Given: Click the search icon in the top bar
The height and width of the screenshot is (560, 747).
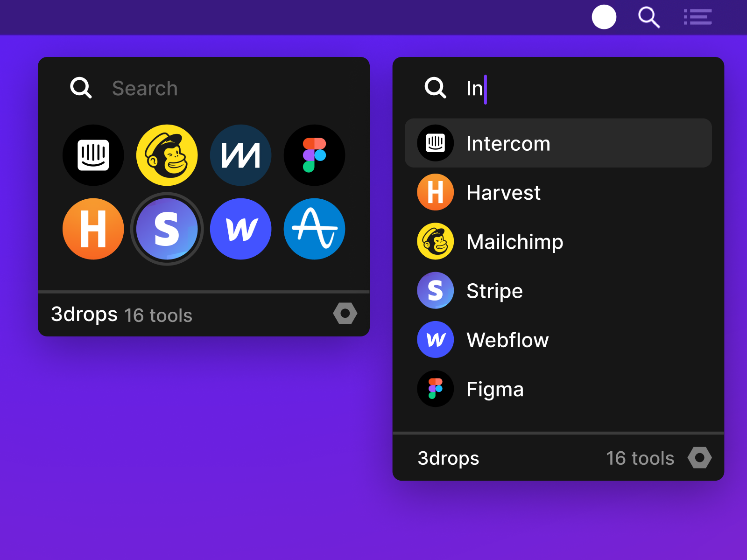Looking at the screenshot, I should (x=649, y=17).
